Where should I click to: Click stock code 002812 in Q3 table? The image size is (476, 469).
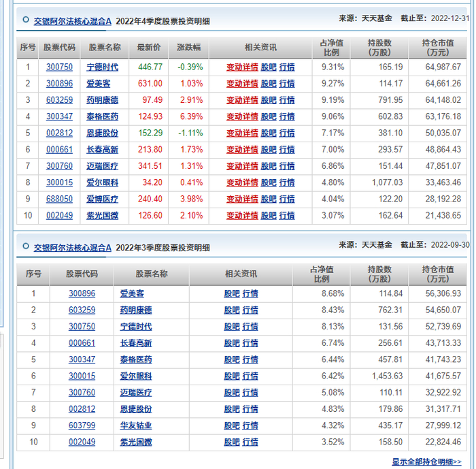(x=82, y=409)
